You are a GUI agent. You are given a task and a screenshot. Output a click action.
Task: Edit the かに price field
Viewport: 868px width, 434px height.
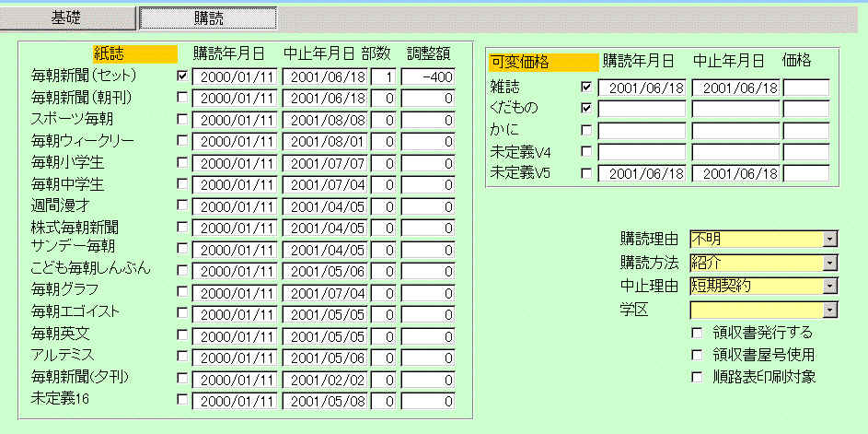pos(806,131)
